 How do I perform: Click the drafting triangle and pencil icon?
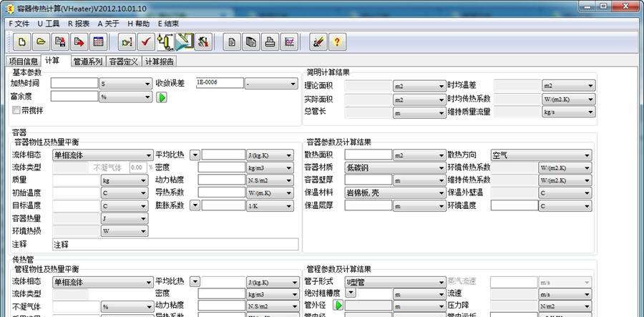[184, 42]
